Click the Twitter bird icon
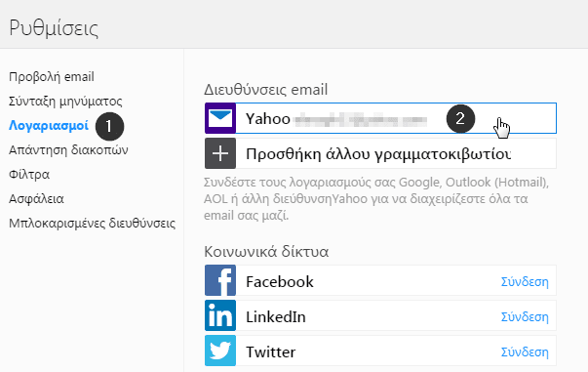588x372 pixels. point(220,351)
